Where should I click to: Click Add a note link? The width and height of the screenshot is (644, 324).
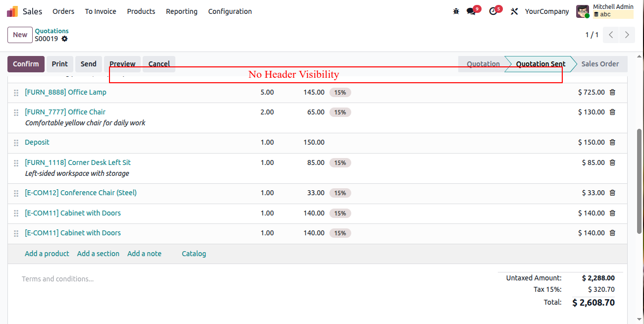[144, 254]
